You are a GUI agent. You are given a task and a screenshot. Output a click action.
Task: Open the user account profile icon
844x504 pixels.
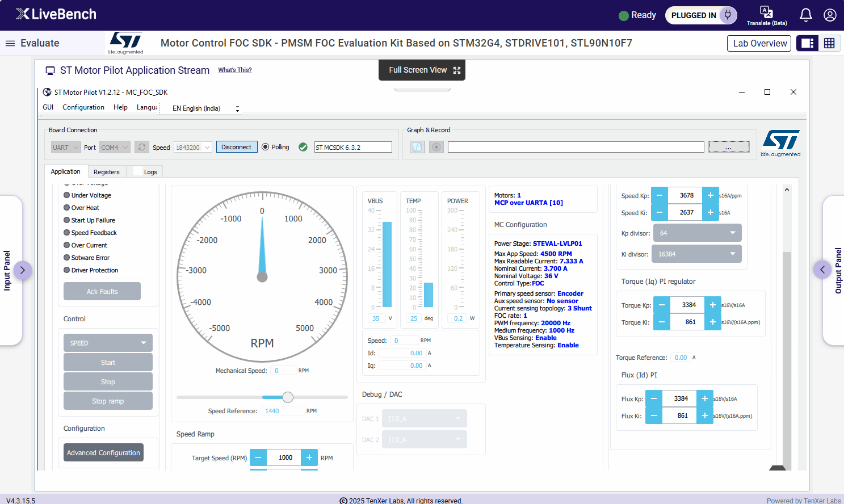tap(830, 15)
